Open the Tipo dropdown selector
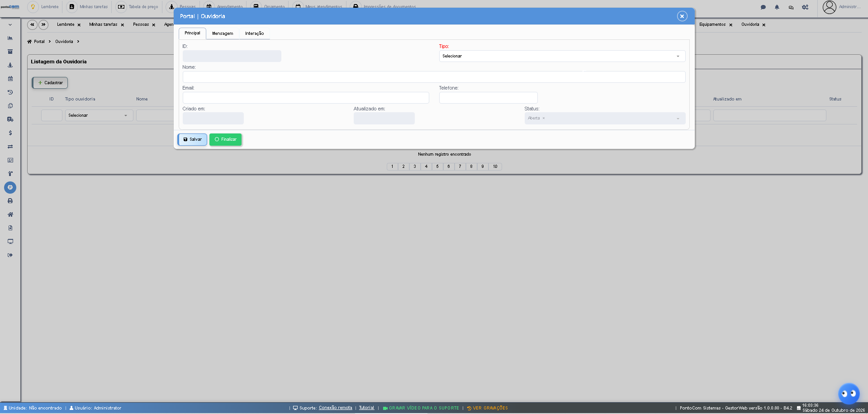This screenshot has height=414, width=868. pos(562,56)
